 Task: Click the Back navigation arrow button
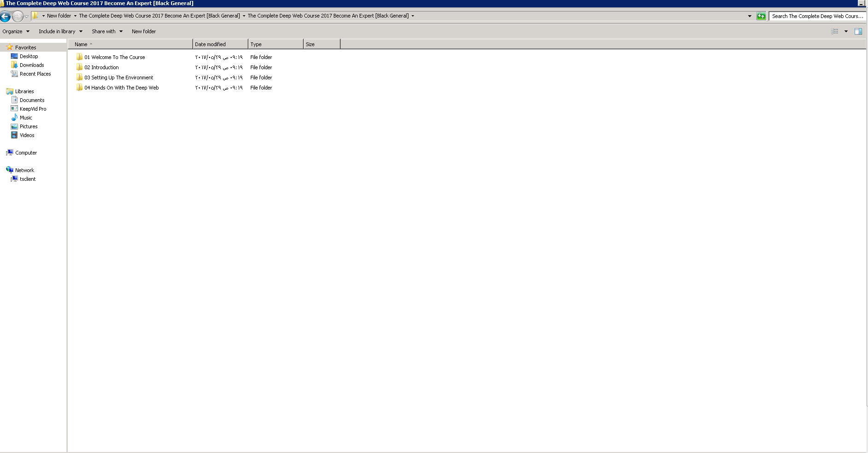5,17
